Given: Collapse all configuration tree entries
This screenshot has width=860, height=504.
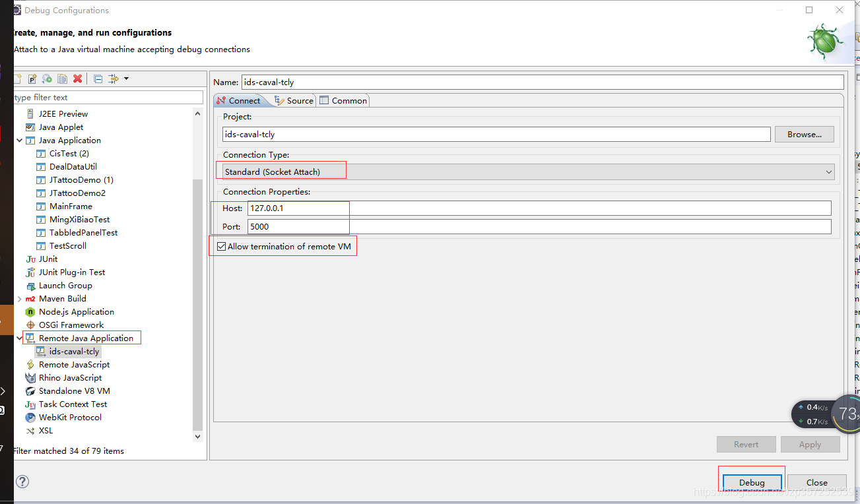Looking at the screenshot, I should click(x=98, y=78).
